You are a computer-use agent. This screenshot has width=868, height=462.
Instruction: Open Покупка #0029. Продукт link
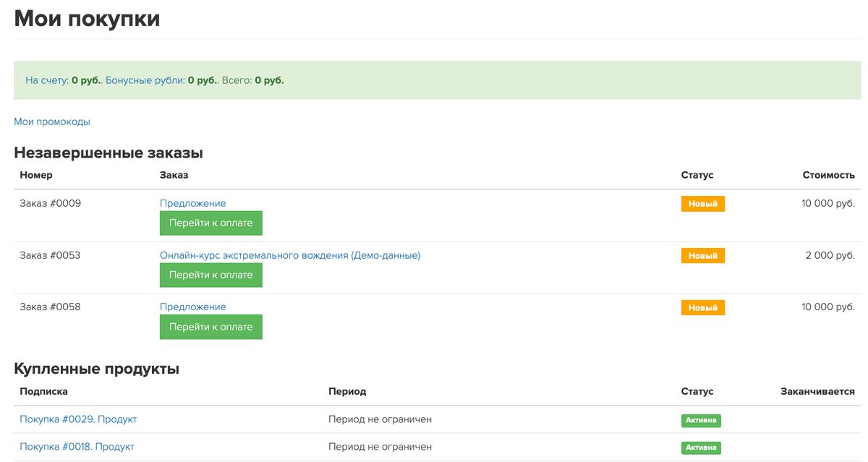78,419
